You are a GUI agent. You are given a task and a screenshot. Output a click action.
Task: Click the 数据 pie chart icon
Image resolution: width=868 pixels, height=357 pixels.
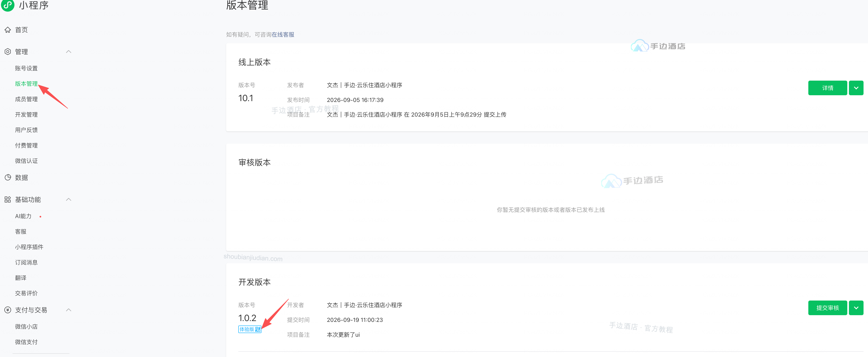pyautogui.click(x=8, y=178)
